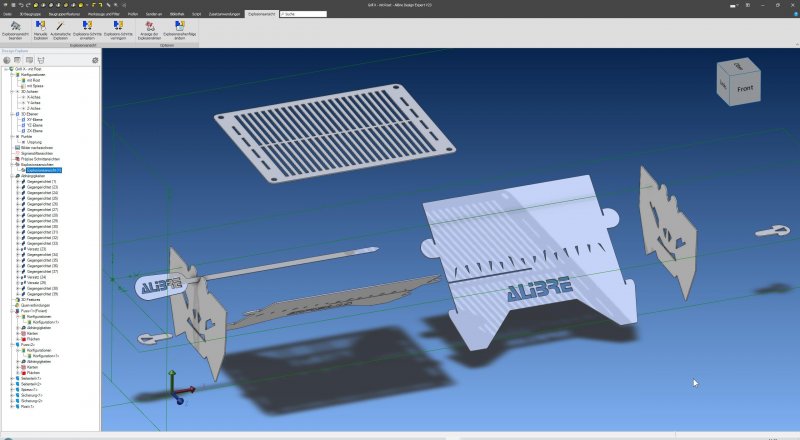This screenshot has width=800, height=440.
Task: Select selected Explosionsansicht (1) tree item
Action: (44, 170)
